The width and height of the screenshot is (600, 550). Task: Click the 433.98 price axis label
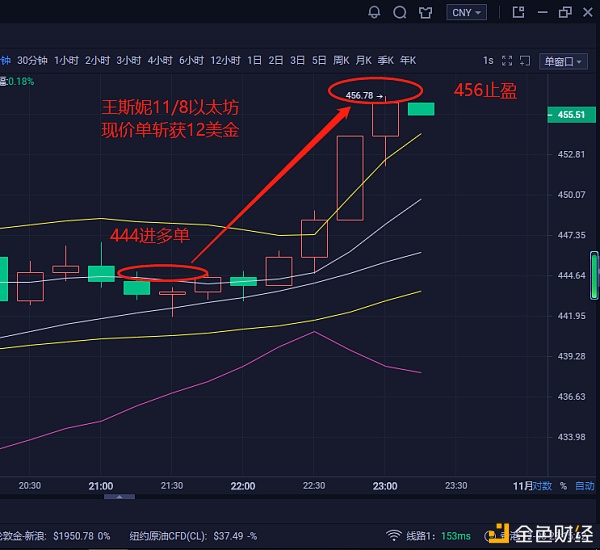(571, 437)
